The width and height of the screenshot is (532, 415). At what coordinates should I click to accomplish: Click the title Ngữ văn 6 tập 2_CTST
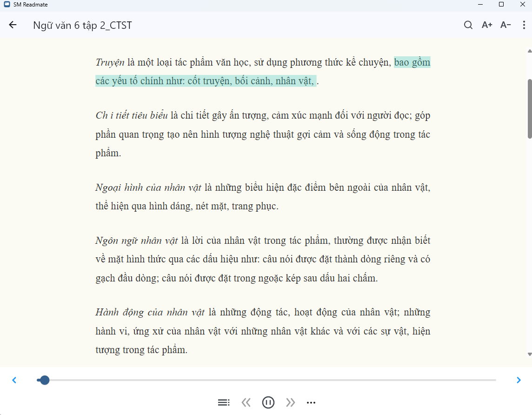[x=82, y=25]
